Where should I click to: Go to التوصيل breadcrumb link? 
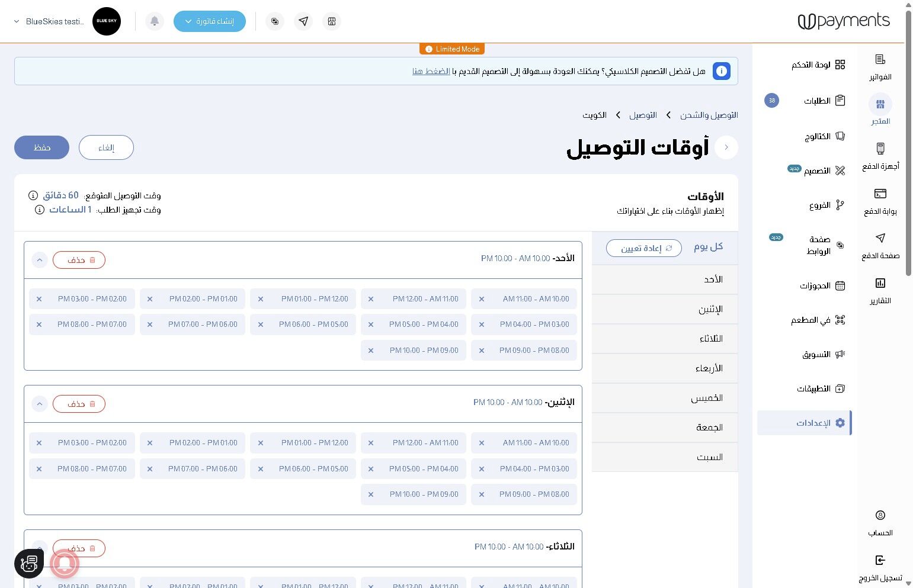[x=643, y=115]
